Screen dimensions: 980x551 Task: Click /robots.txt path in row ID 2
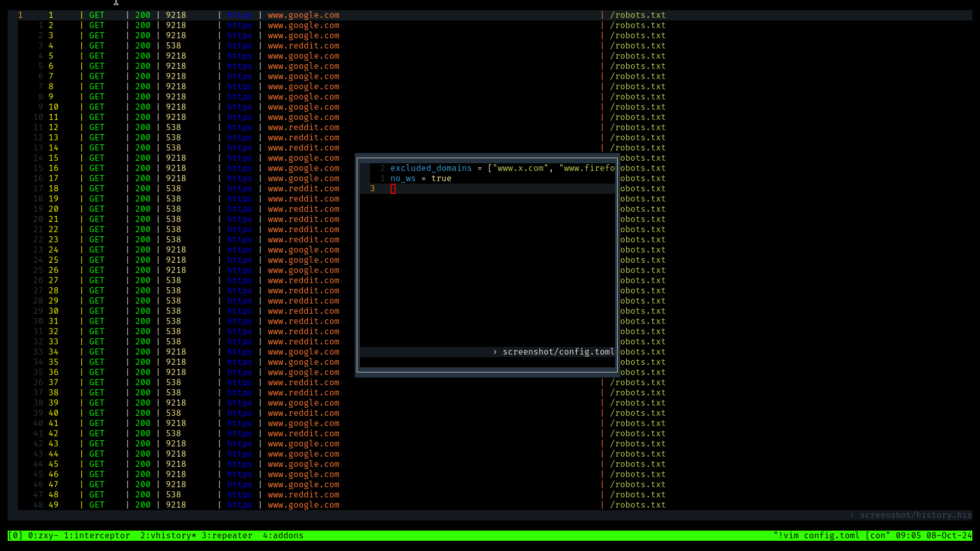(638, 25)
